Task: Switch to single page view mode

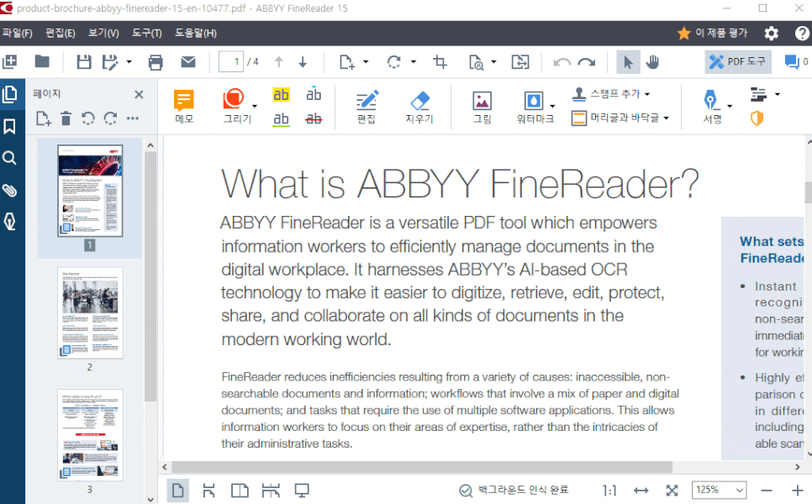Action: (x=177, y=490)
